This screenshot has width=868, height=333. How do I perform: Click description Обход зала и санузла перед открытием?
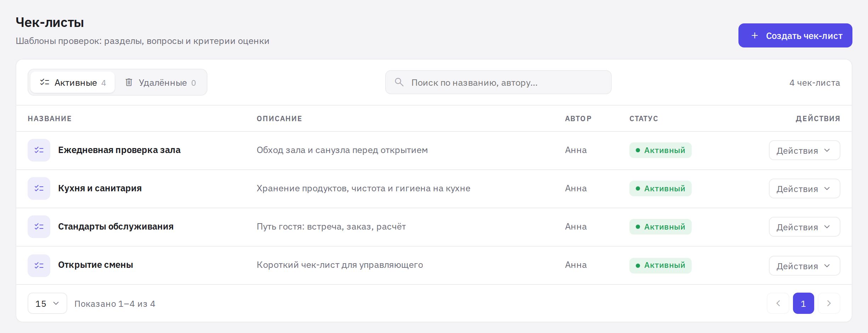click(342, 150)
